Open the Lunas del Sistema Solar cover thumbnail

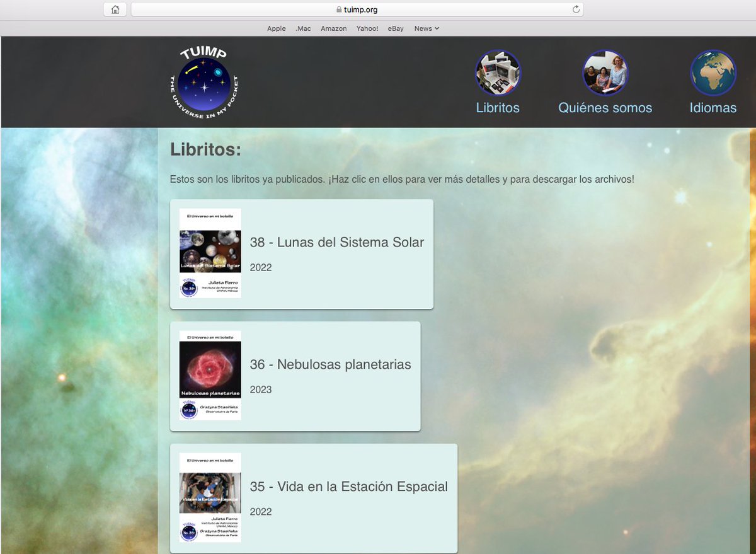(x=210, y=253)
